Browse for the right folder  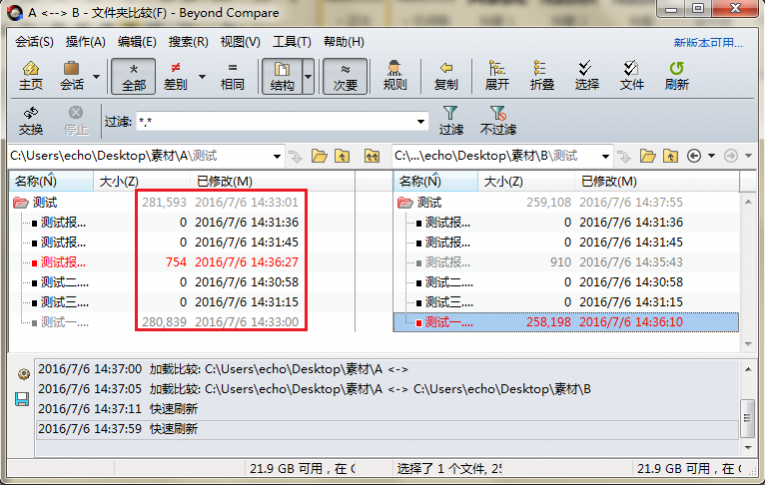pyautogui.click(x=647, y=157)
